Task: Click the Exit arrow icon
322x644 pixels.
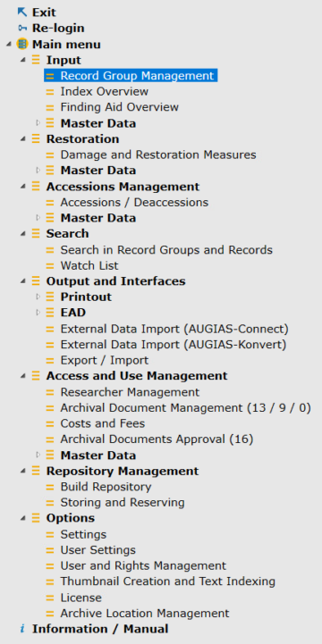Action: pos(22,13)
